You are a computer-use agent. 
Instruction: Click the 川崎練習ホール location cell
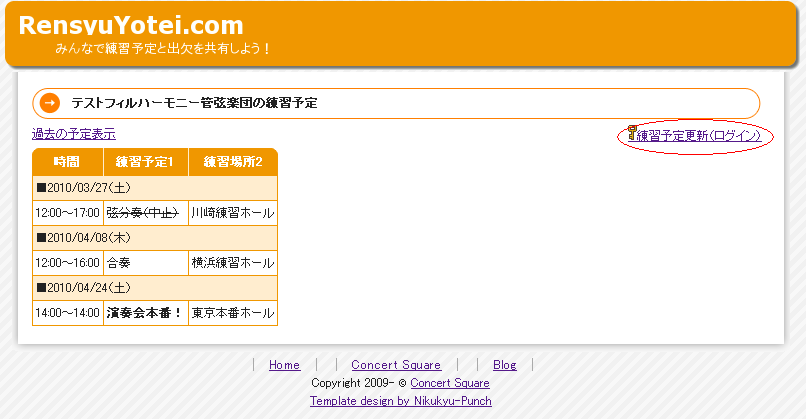point(231,213)
